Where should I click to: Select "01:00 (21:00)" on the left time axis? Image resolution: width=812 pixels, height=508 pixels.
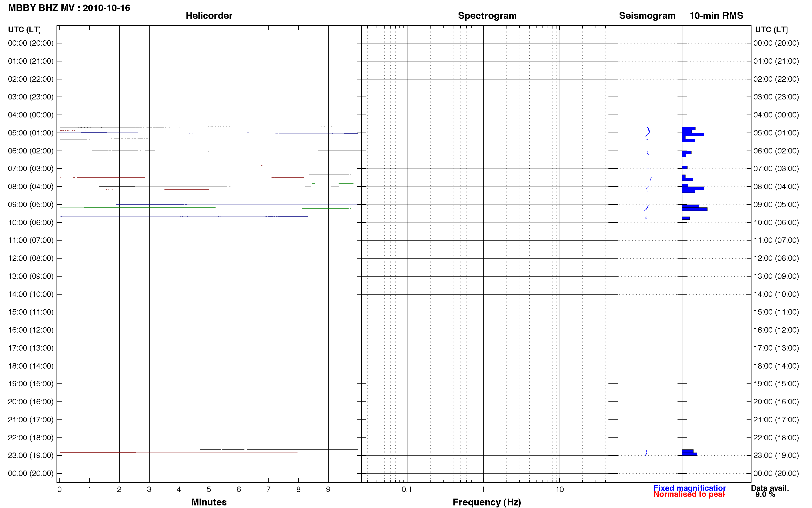pyautogui.click(x=31, y=61)
